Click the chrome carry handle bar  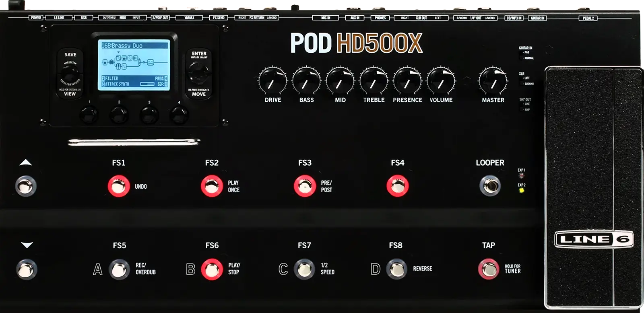pos(134,142)
